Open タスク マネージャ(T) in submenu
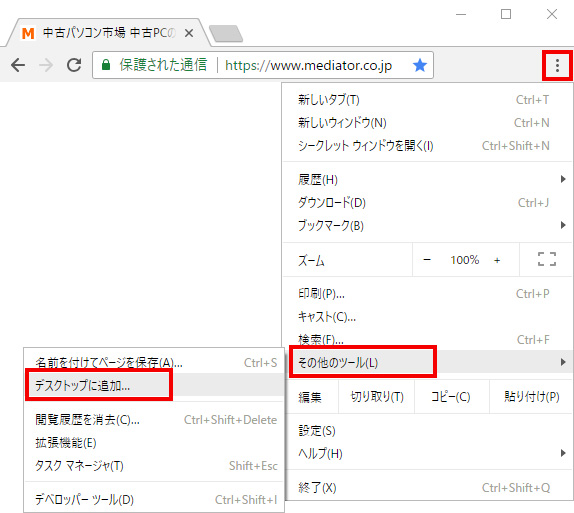574x513 pixels. click(x=154, y=466)
